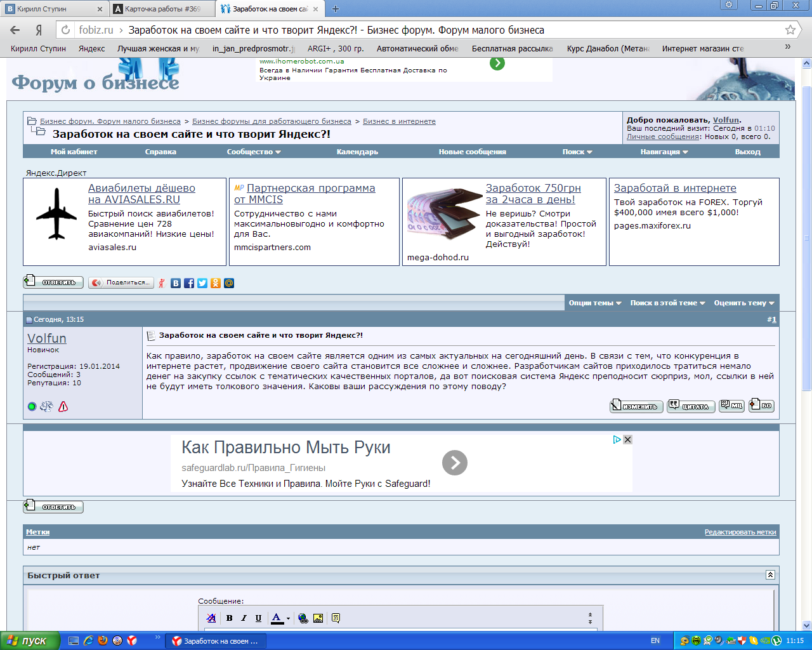This screenshot has height=650, width=812.
Task: Share thread on VKontakte icon
Action: (176, 283)
